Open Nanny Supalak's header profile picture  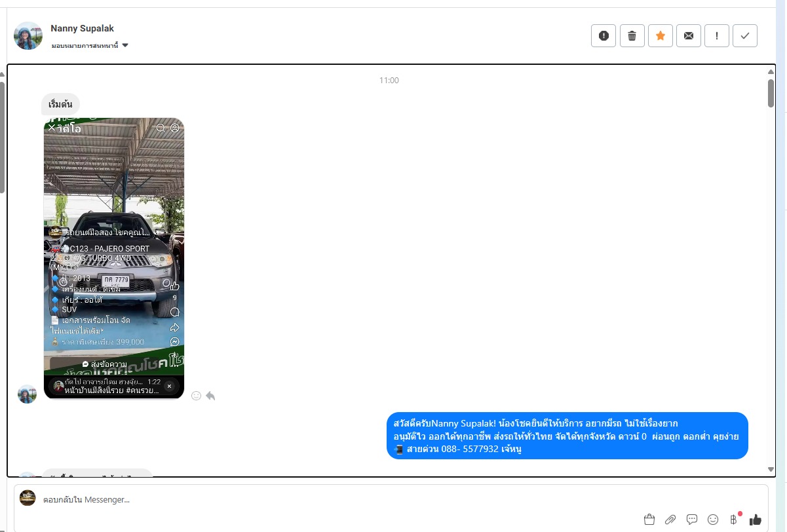point(28,36)
